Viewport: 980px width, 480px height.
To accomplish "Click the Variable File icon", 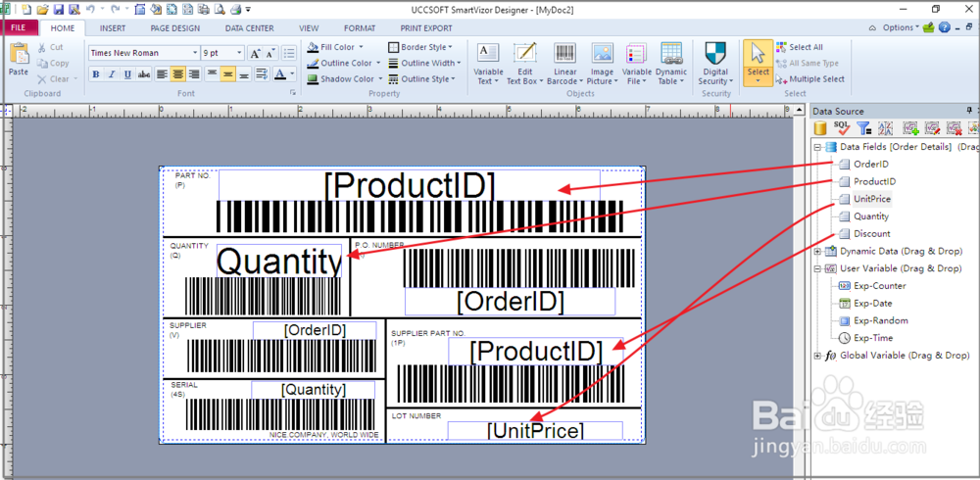I will point(636,53).
